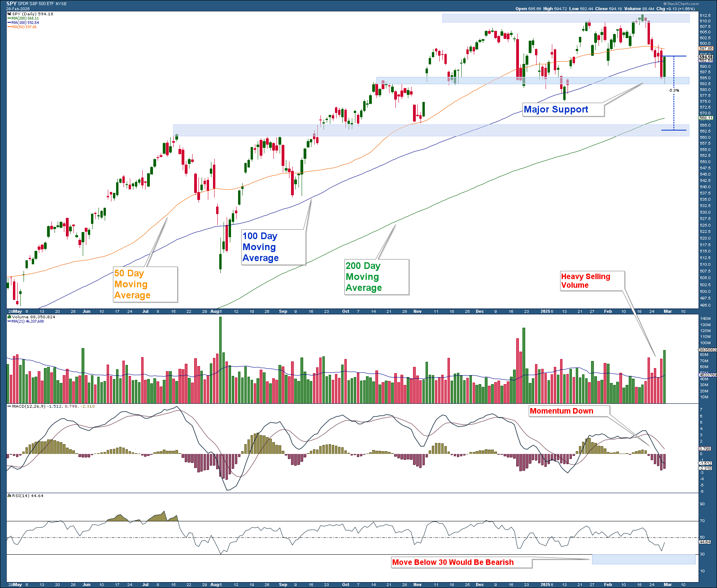Click the green MA(200) legend line swatch
The width and height of the screenshot is (717, 588).
tap(9, 18)
